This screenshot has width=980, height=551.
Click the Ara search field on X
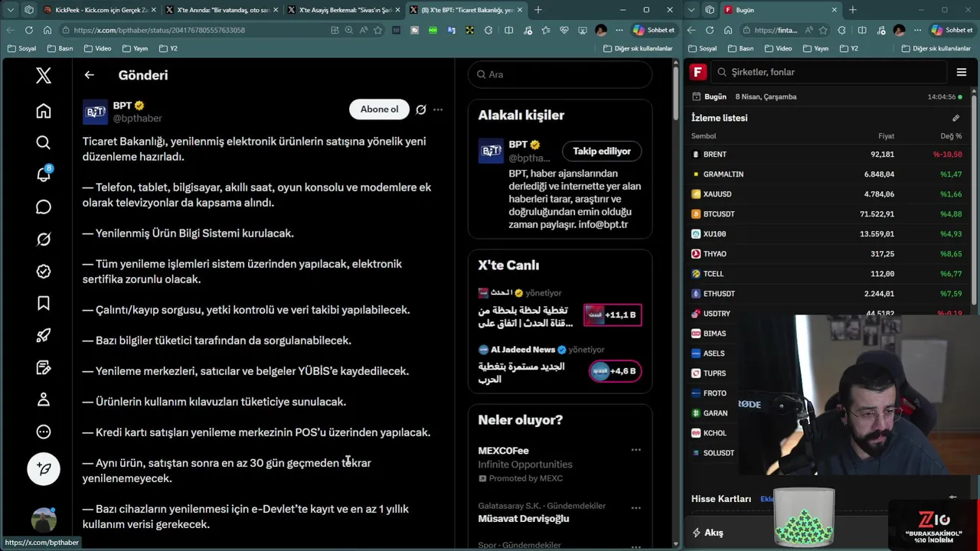(x=560, y=74)
